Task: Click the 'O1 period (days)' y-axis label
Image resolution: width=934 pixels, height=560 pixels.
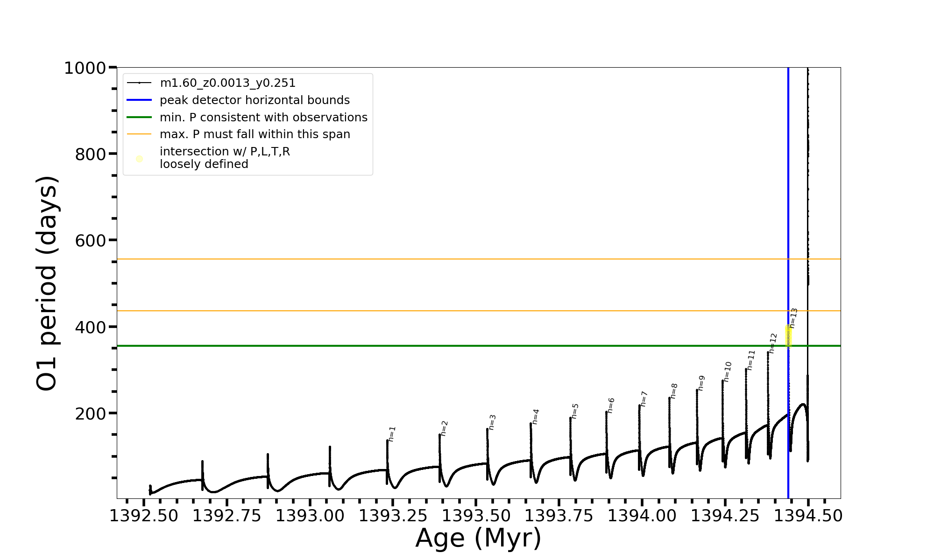Action: pyautogui.click(x=47, y=283)
